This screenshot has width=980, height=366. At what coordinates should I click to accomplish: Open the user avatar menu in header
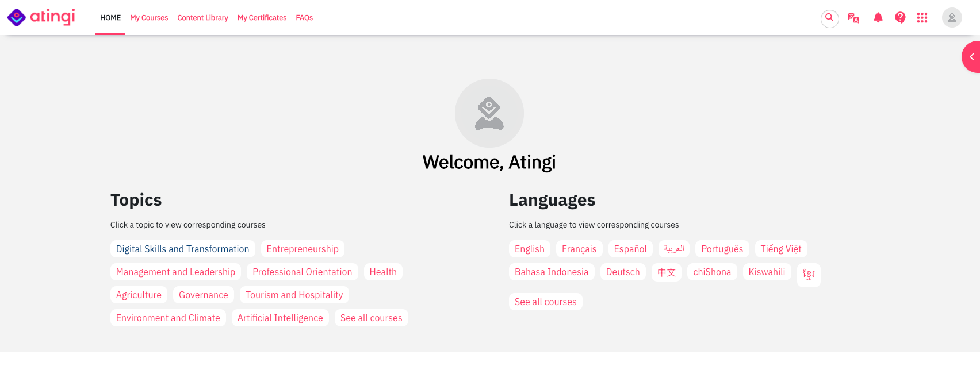[x=952, y=18]
